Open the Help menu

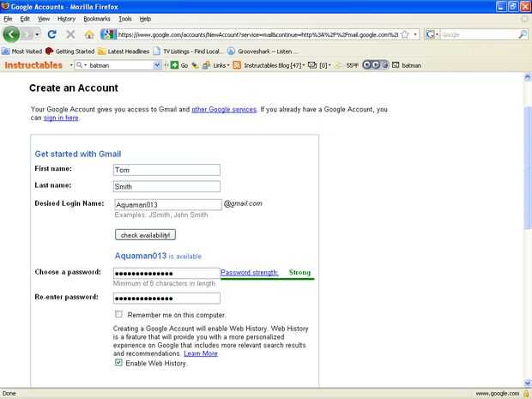point(145,19)
